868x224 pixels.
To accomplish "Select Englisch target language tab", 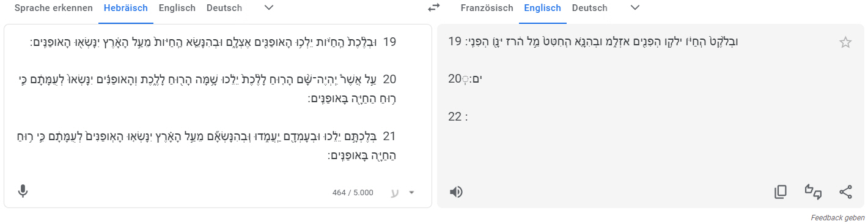I will (542, 8).
